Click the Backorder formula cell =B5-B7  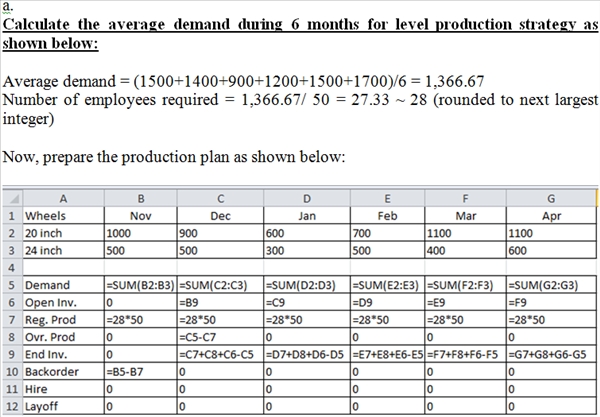point(140,370)
